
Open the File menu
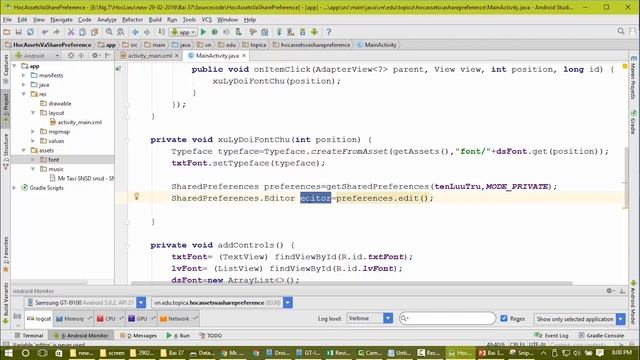[x=7, y=20]
